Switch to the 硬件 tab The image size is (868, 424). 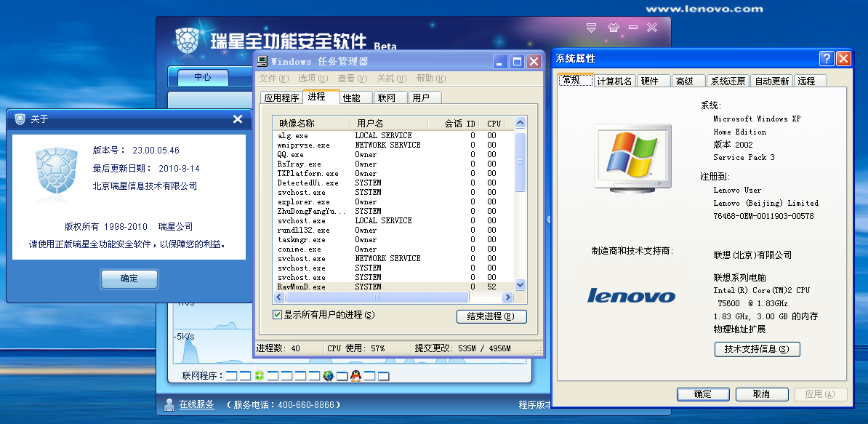tap(654, 81)
